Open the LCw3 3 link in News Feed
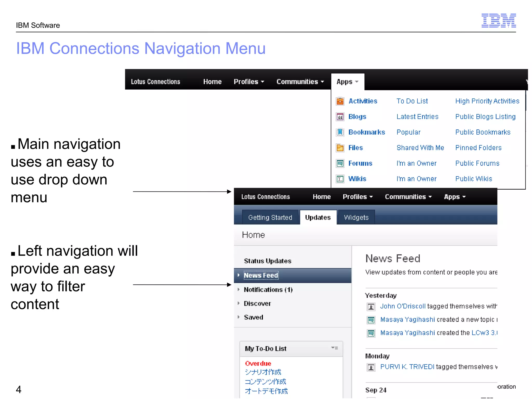Viewport: 532px width, 399px height. 484,333
